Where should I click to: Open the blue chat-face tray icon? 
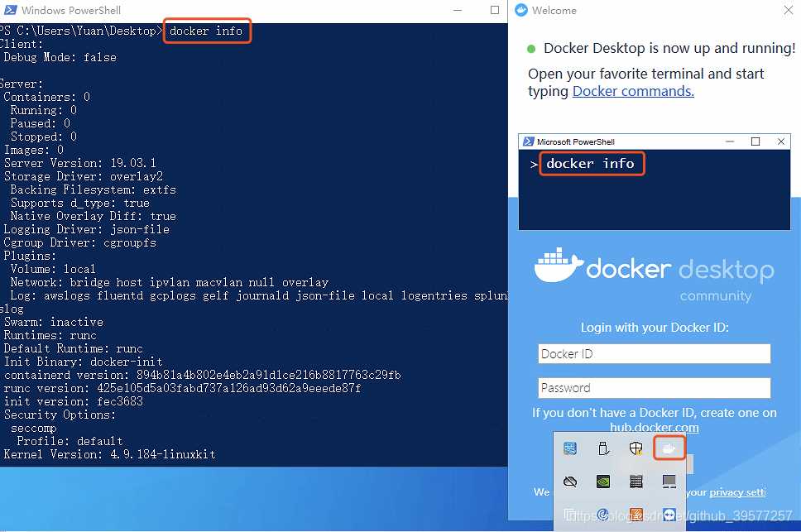tap(669, 514)
